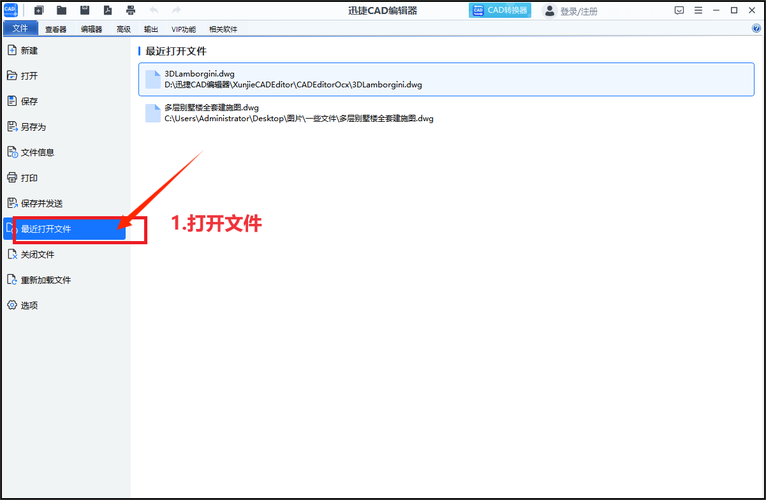Click the open folder icon in quick toolbar
Viewport: 766px width, 500px height.
tap(62, 10)
